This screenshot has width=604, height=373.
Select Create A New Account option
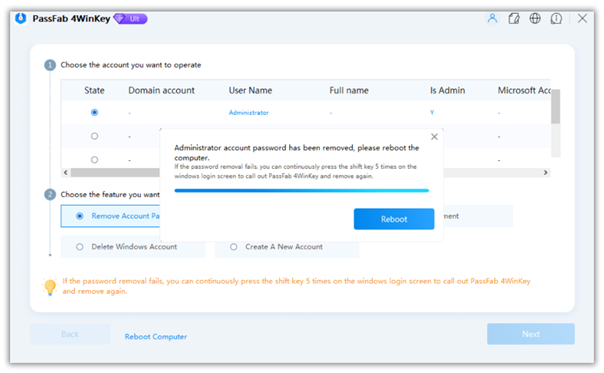click(287, 247)
